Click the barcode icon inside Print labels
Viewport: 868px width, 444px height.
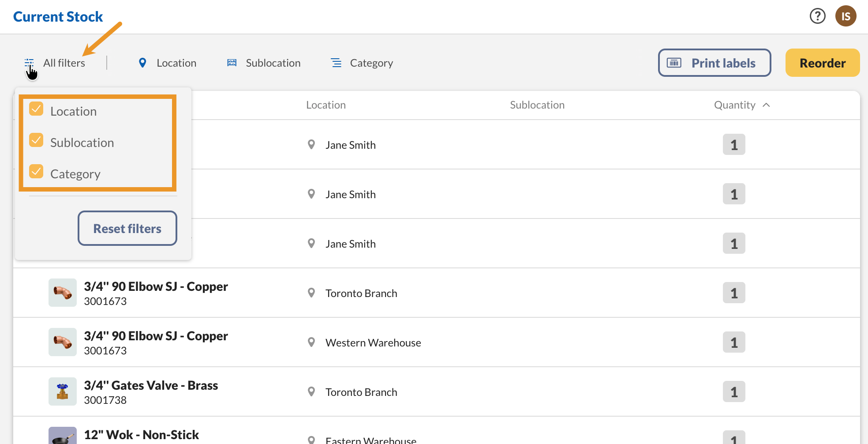tap(674, 63)
